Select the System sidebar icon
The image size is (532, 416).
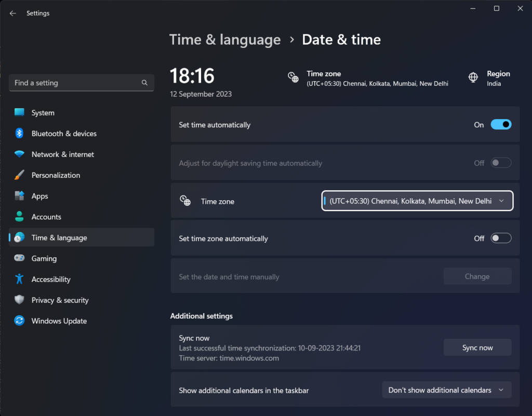click(19, 112)
